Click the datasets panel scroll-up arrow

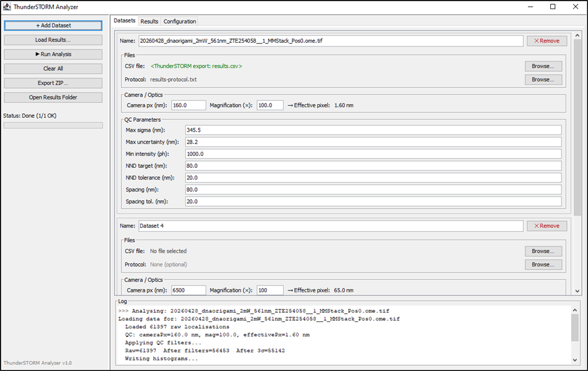tap(577, 35)
